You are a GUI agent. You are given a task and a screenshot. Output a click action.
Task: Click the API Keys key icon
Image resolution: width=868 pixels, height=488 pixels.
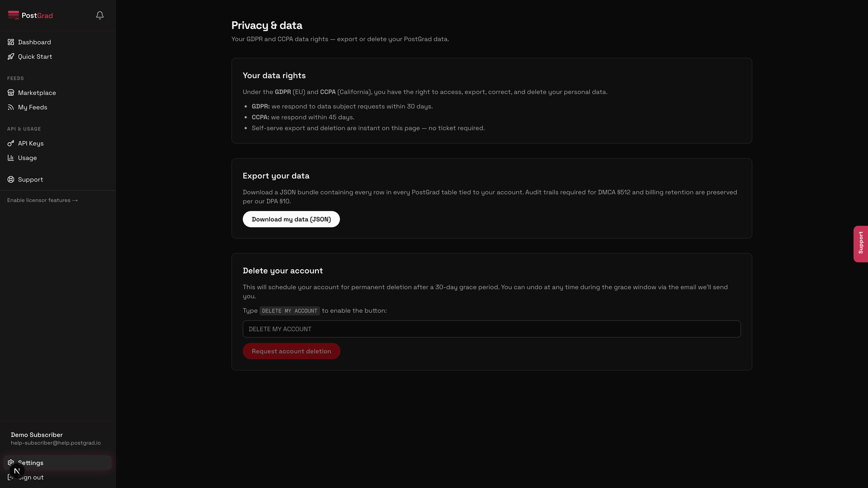[x=11, y=143]
